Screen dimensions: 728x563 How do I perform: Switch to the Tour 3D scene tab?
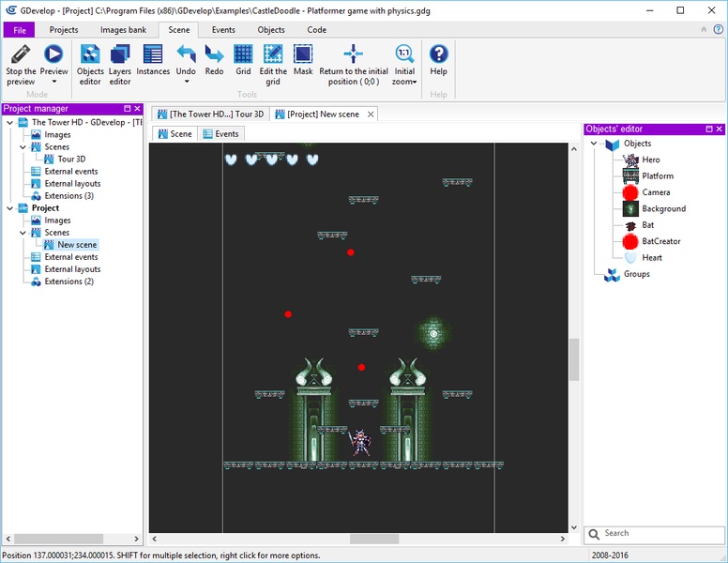pos(212,114)
